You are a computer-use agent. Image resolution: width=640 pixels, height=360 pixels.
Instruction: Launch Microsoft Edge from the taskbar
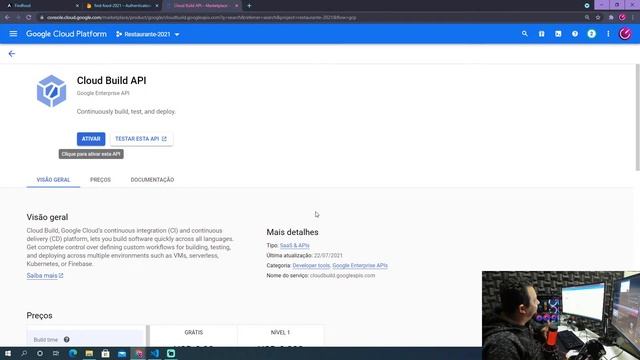pos(73,353)
